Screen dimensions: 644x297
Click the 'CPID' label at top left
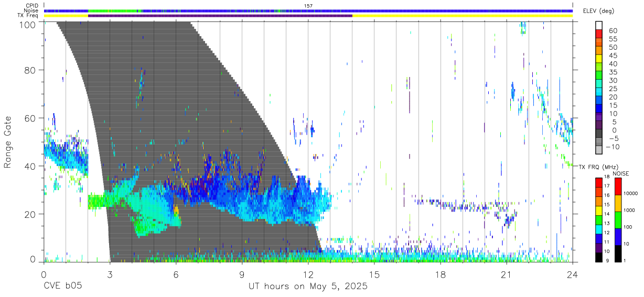click(32, 6)
